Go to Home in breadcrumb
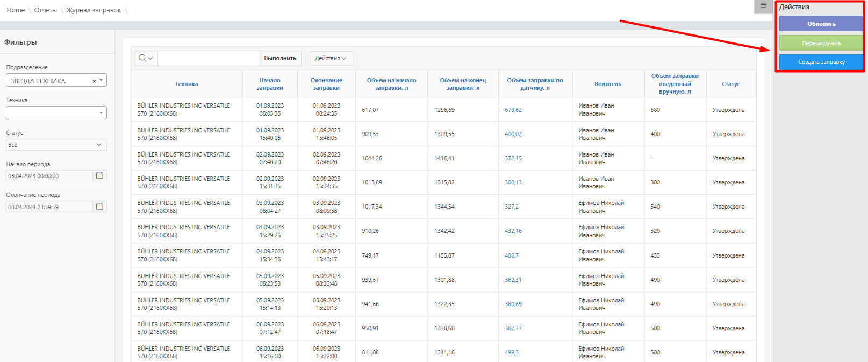 (16, 10)
